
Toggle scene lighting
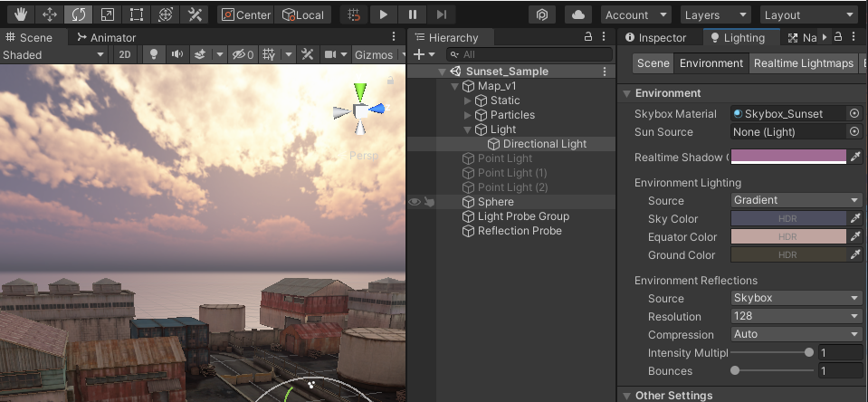tap(154, 55)
